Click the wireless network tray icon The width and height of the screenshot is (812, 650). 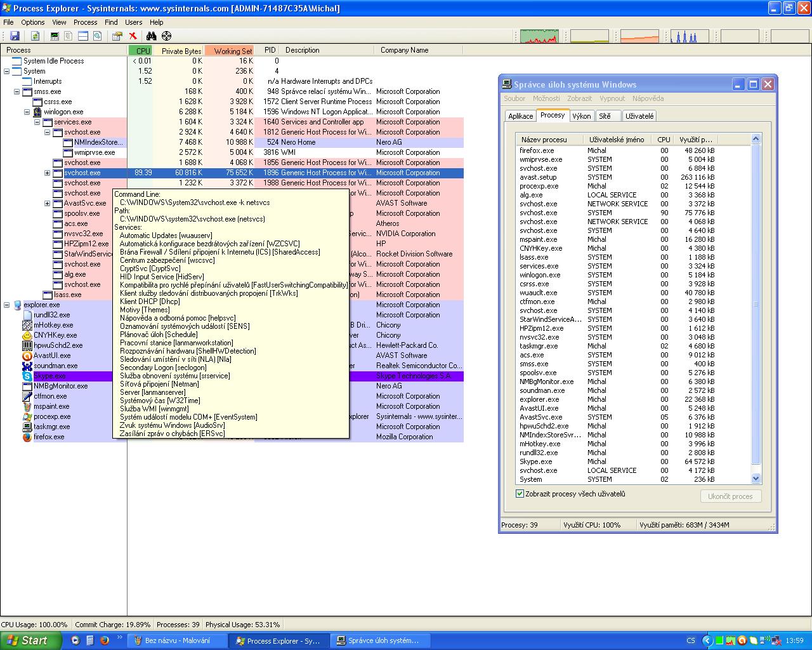click(x=765, y=640)
